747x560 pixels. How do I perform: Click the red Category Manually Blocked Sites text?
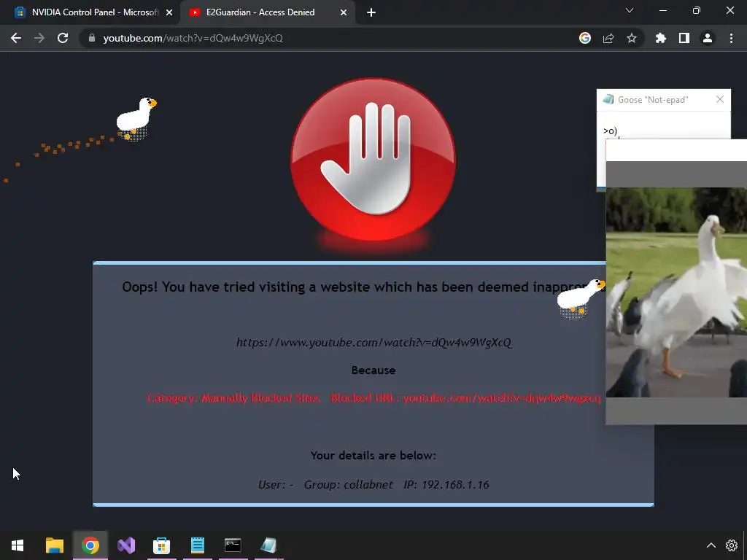click(233, 398)
